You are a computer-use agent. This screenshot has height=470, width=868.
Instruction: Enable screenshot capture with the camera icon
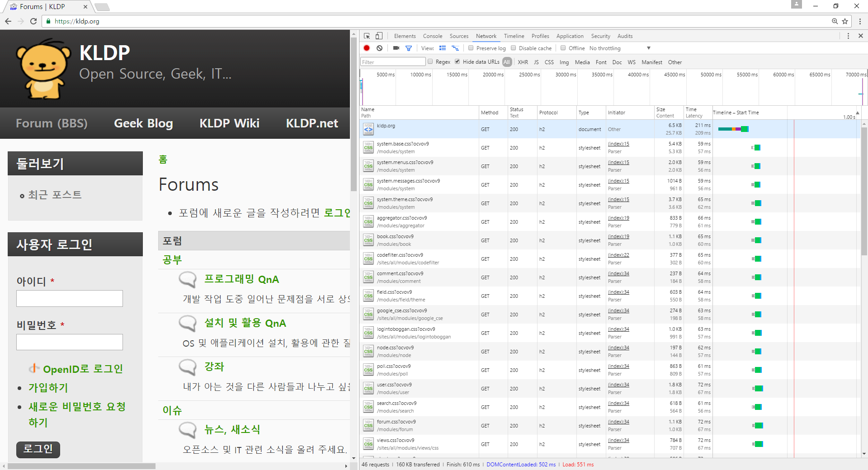click(x=396, y=48)
